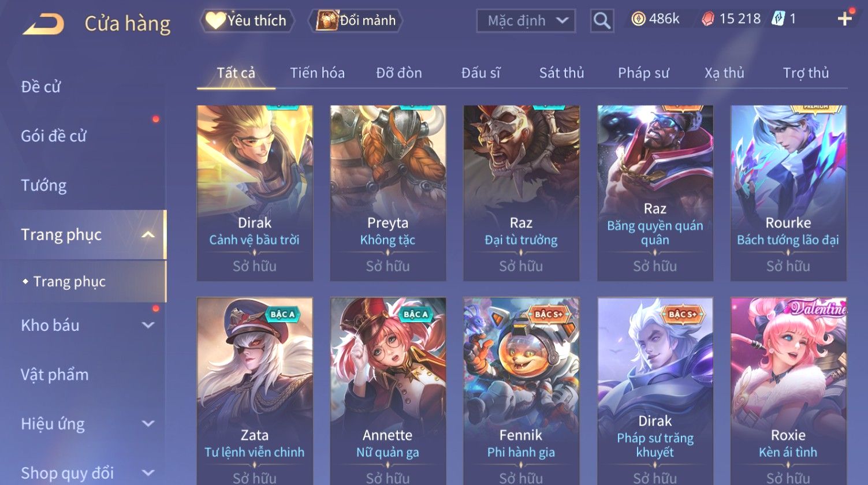The height and width of the screenshot is (485, 868).
Task: Tap the gold coin currency icon
Action: [x=638, y=20]
